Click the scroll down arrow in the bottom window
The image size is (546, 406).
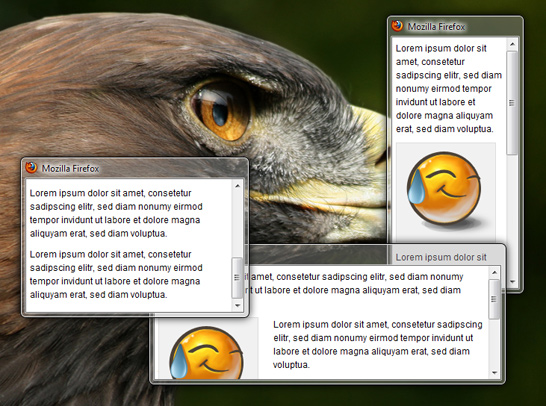tap(494, 373)
